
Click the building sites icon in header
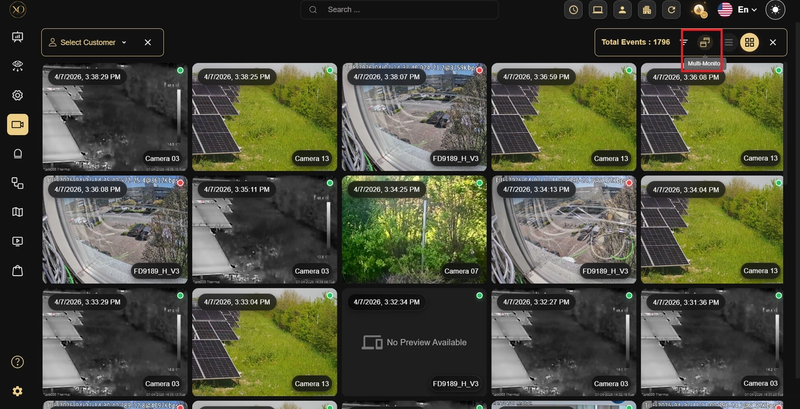pyautogui.click(x=647, y=10)
